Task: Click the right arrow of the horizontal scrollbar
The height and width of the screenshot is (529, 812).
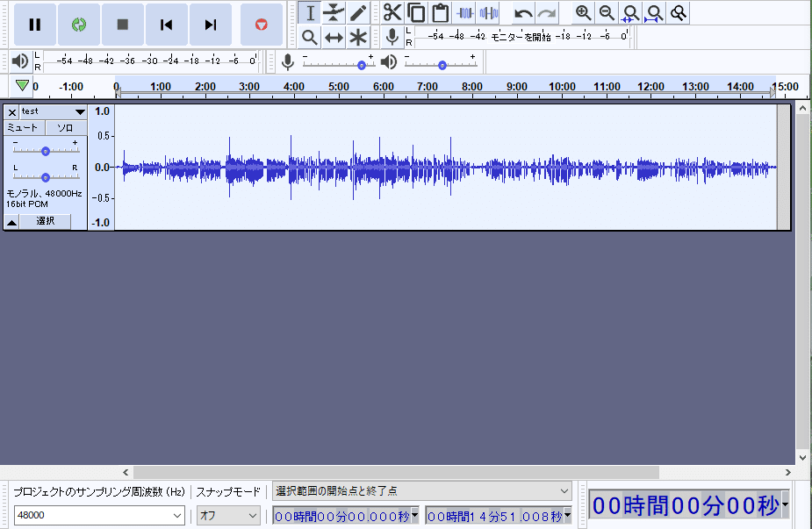Action: click(x=787, y=472)
